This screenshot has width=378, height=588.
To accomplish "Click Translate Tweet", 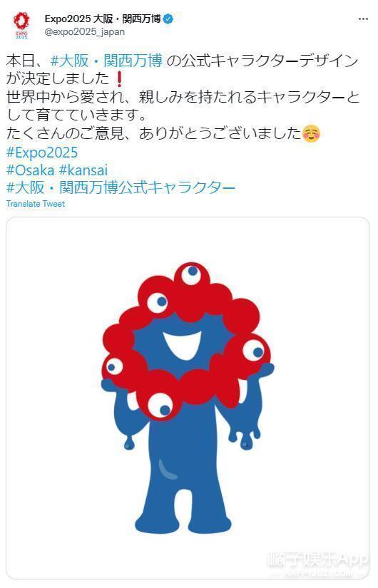I will pyautogui.click(x=36, y=204).
